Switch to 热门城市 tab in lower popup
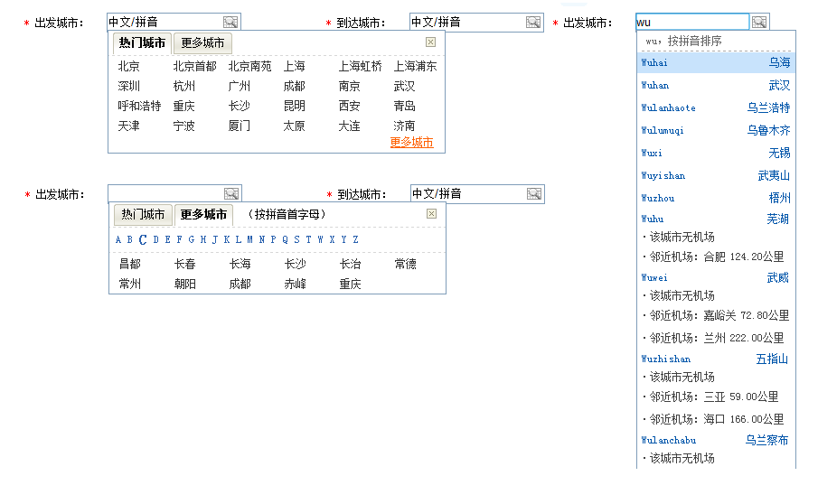Image resolution: width=818 pixels, height=504 pixels. (143, 215)
